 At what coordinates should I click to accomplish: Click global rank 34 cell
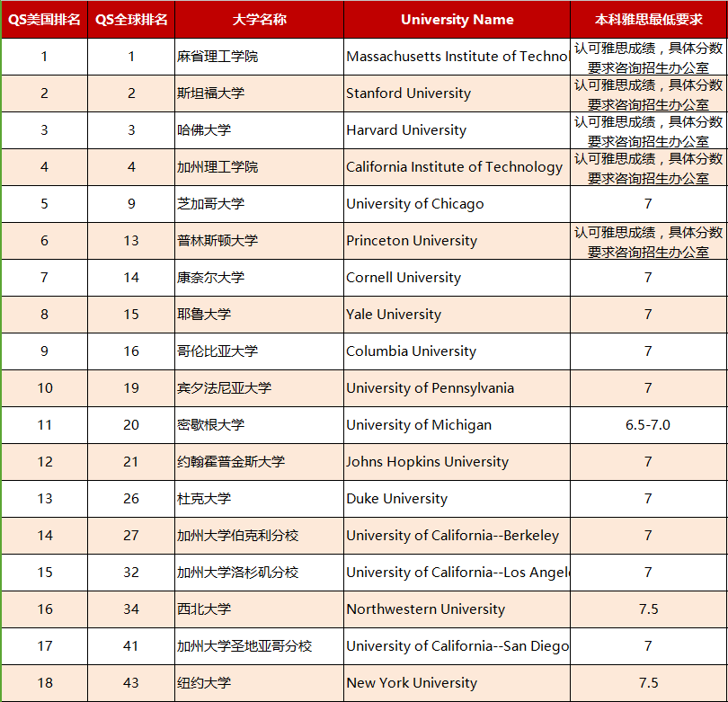pyautogui.click(x=131, y=609)
